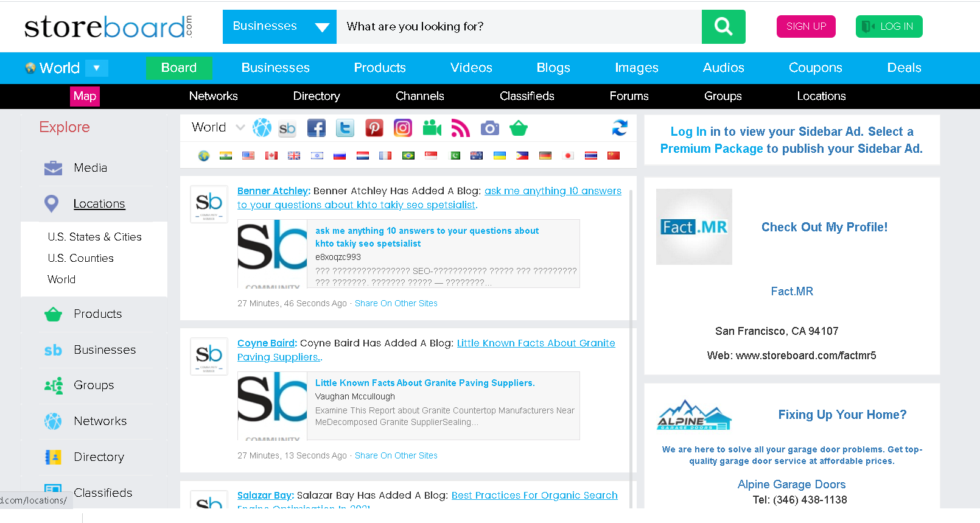Screen dimensions: 980x523
Task: Submit search with the magnifier button
Action: [723, 27]
